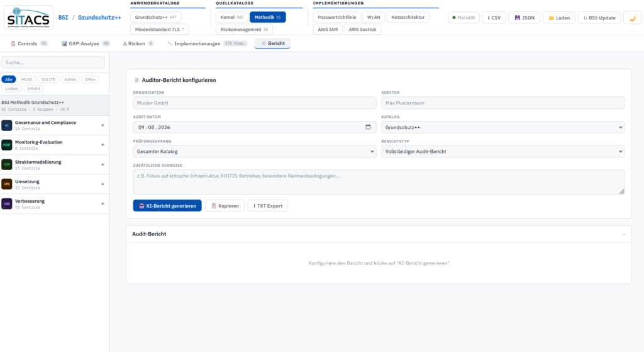Open Netzarchitektur implementation
This screenshot has width=644, height=352.
pos(408,17)
